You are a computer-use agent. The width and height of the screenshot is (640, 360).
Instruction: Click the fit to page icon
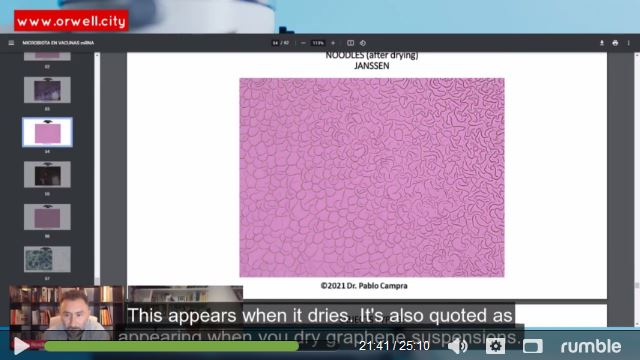pos(350,43)
